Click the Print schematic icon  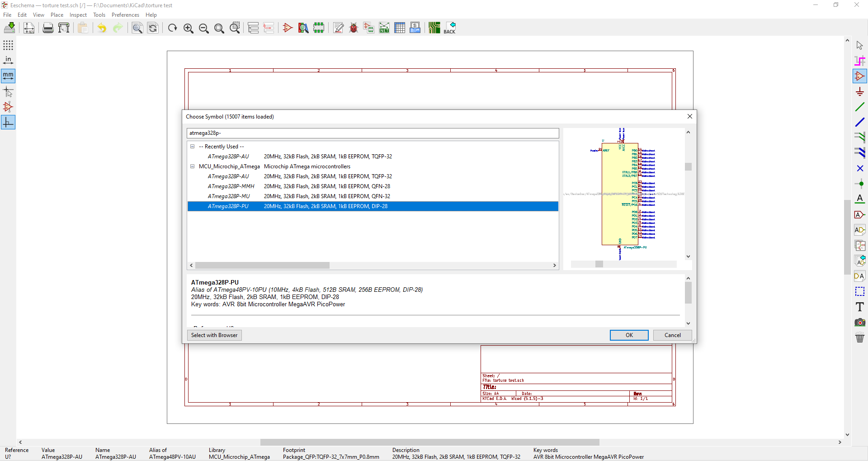48,28
